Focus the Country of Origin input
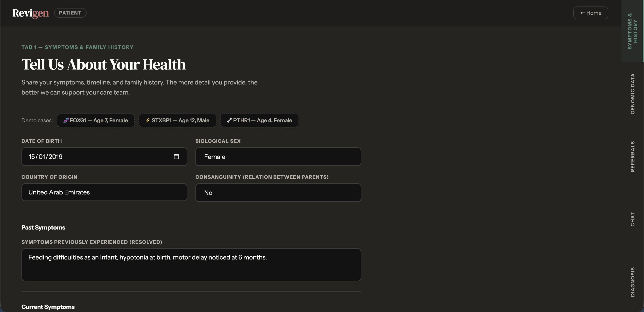This screenshot has height=312, width=644. tap(104, 192)
